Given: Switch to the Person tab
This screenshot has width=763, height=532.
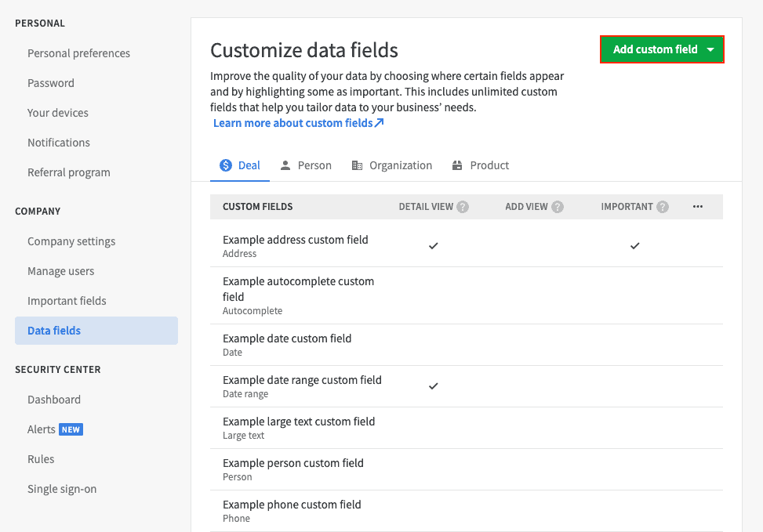Looking at the screenshot, I should [x=306, y=165].
